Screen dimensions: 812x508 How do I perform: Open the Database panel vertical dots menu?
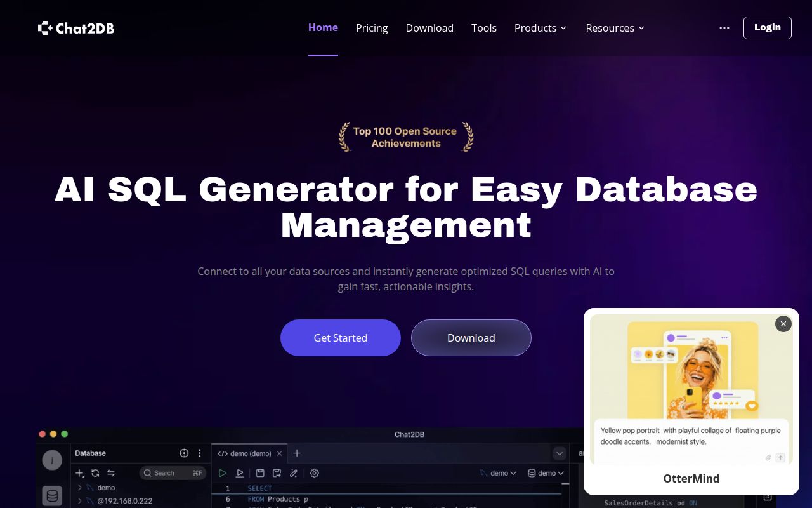click(x=200, y=453)
